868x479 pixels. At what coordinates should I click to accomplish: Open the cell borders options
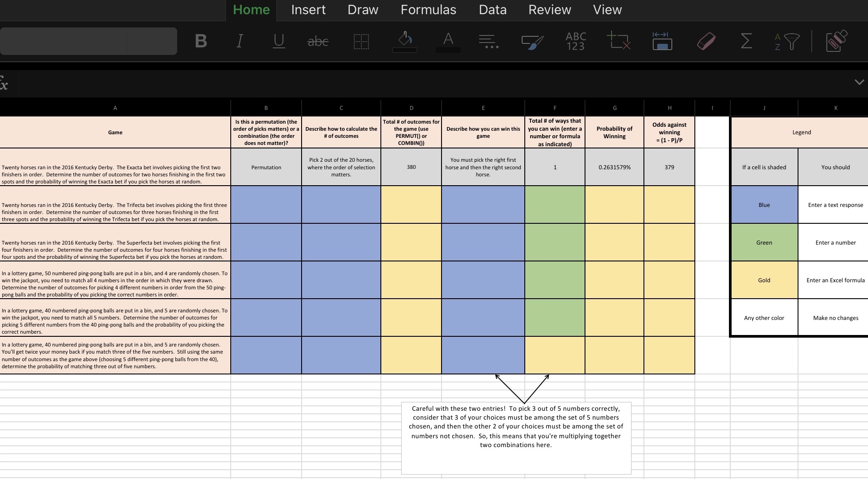361,41
